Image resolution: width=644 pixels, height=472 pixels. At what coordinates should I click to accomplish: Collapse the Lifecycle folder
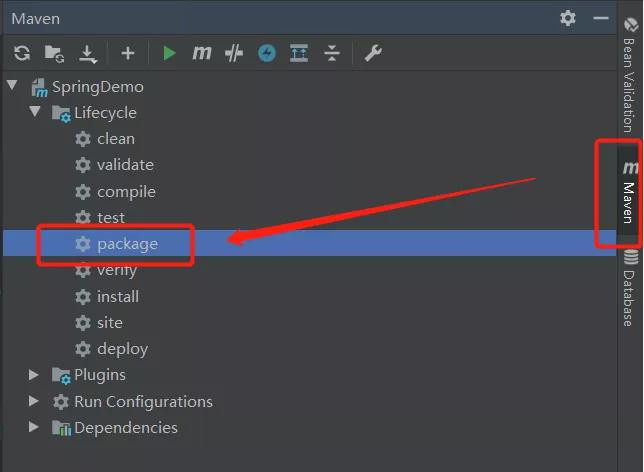35,111
